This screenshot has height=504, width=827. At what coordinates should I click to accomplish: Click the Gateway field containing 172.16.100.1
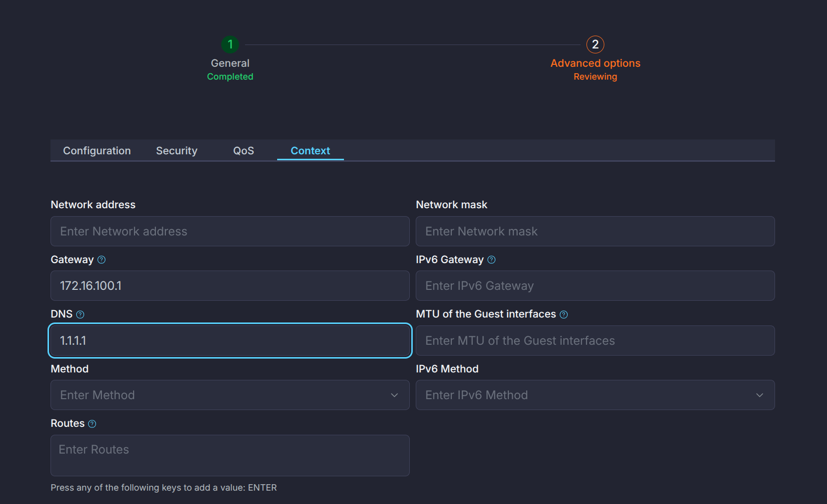click(230, 286)
